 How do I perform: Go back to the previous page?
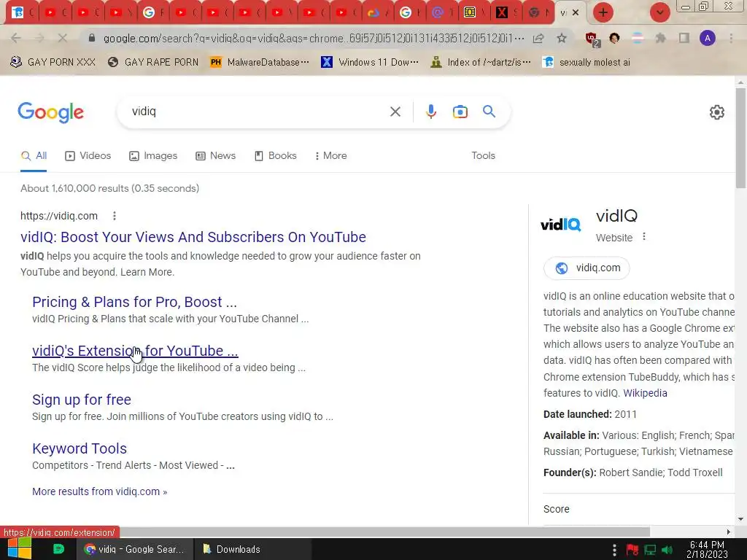16,38
